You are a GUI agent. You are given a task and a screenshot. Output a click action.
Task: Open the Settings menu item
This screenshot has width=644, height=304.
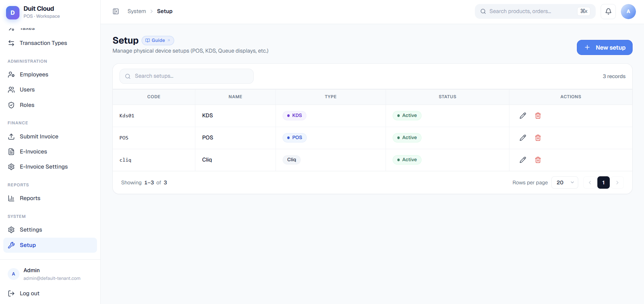click(x=50, y=230)
